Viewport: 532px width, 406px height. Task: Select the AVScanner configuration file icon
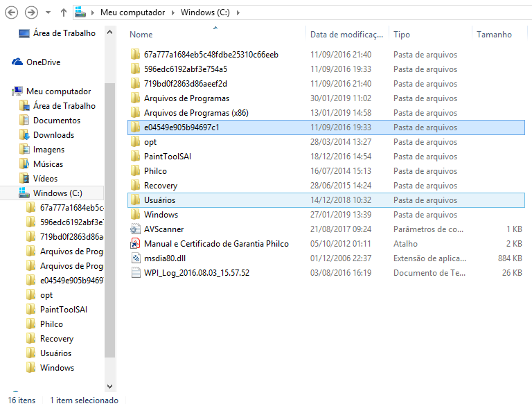(135, 229)
